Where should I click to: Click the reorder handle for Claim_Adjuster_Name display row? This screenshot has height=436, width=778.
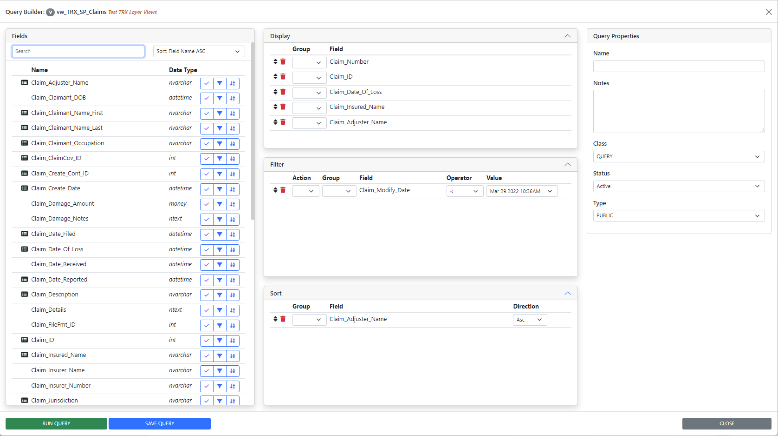(275, 122)
